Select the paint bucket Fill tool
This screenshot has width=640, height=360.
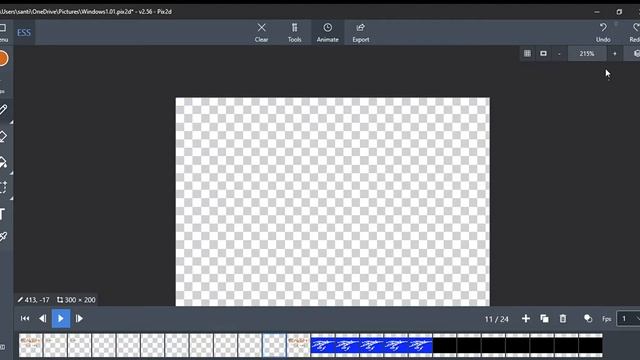coord(3,162)
